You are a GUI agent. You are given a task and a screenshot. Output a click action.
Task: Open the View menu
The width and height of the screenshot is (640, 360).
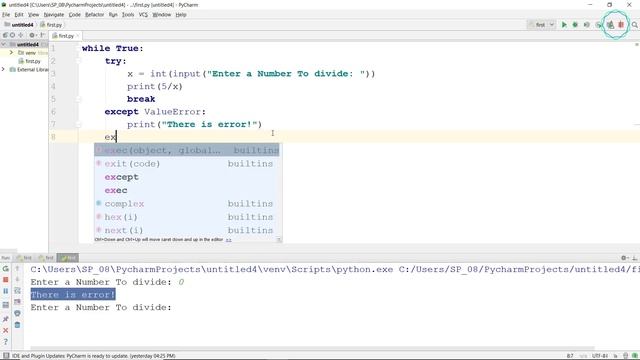33,15
